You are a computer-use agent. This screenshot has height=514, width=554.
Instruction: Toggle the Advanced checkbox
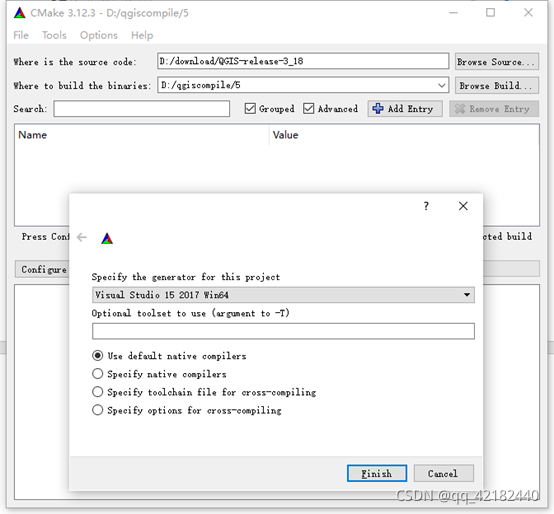coord(308,108)
